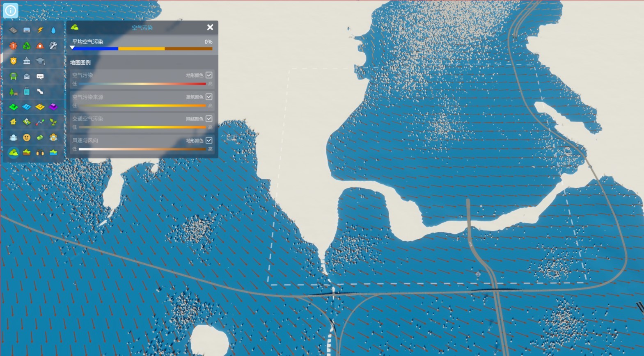The image size is (644, 356).
Task: Toggle terrain color checkbox for 风速与风向
Action: (209, 140)
